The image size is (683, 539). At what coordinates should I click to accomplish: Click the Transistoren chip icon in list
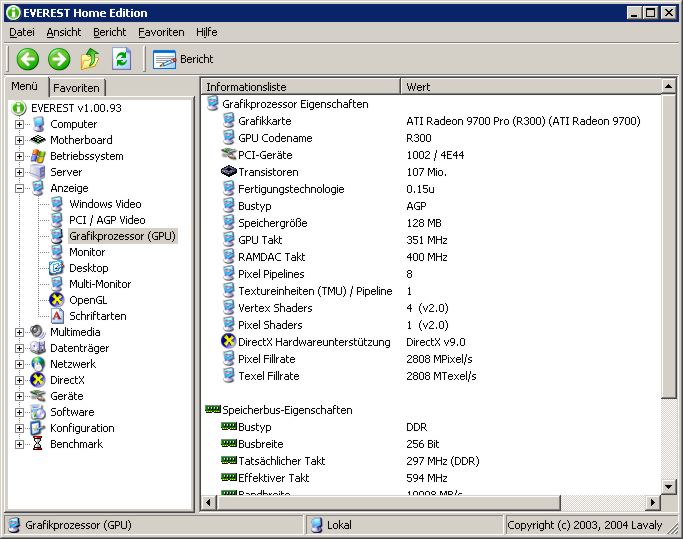click(x=229, y=171)
